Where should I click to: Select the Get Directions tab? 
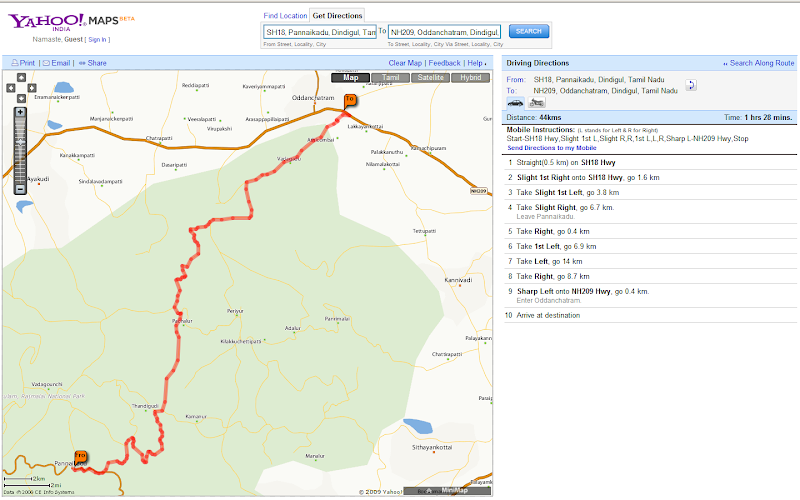[337, 16]
